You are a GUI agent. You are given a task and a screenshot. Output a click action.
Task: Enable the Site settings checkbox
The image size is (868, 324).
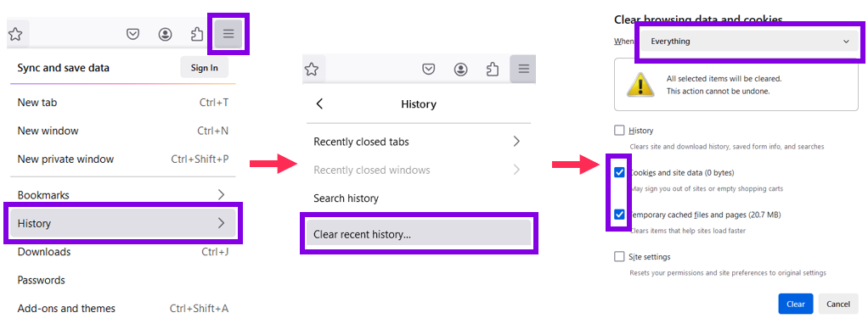coord(619,256)
